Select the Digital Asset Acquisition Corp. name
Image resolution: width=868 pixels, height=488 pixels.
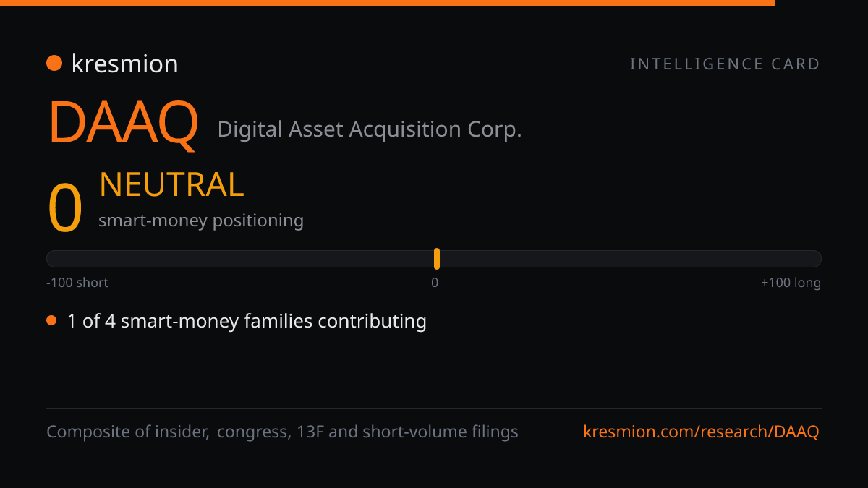click(370, 129)
